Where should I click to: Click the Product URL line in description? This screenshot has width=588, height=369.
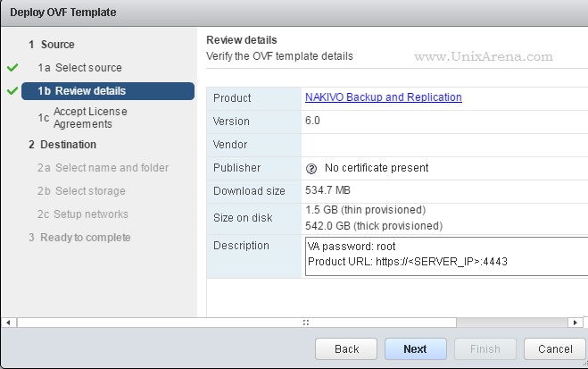point(408,262)
